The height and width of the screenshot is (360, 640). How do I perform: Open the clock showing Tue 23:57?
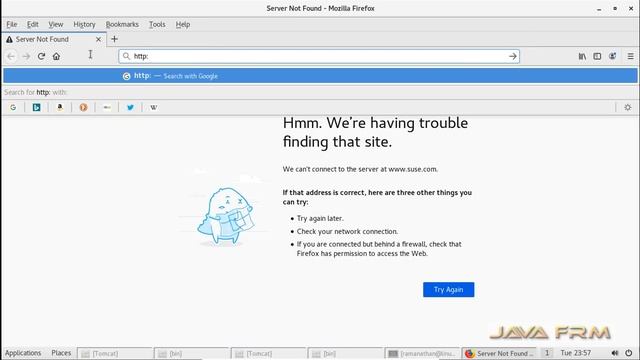(576, 353)
